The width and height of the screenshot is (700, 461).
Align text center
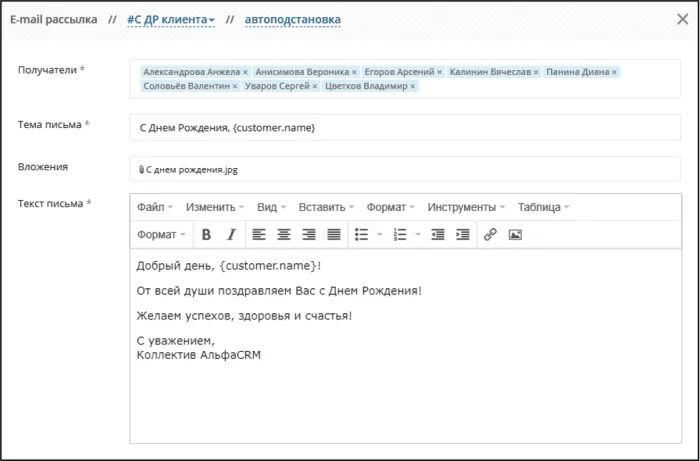tap(284, 234)
